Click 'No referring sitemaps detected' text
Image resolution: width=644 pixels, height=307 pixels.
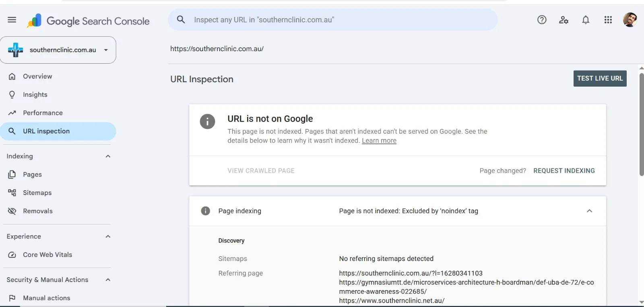pos(386,259)
